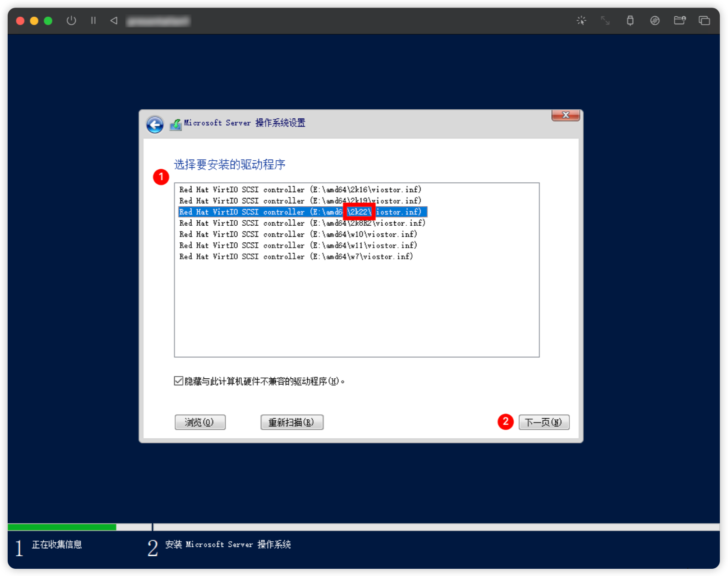Click the macOS green fullscreen button

tap(48, 21)
